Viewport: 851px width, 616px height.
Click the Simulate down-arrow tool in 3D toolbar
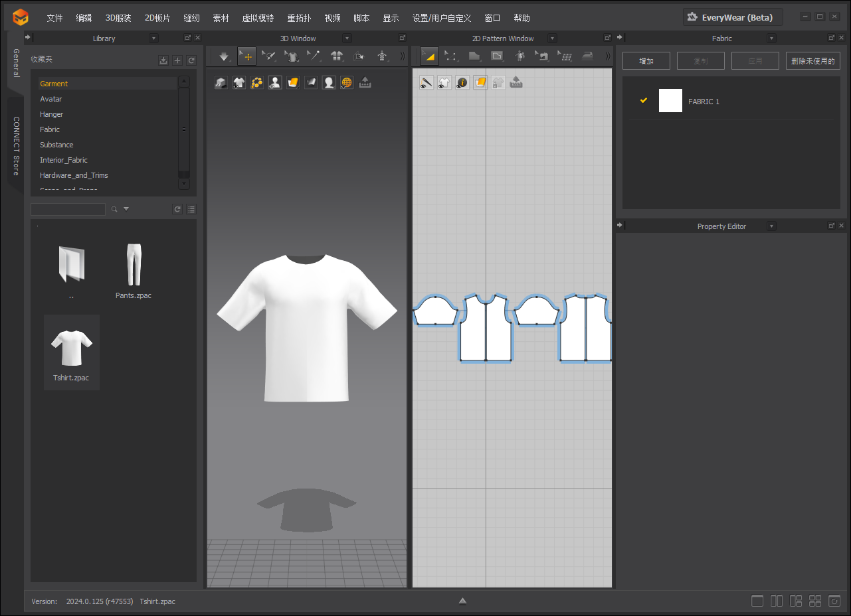coord(224,56)
